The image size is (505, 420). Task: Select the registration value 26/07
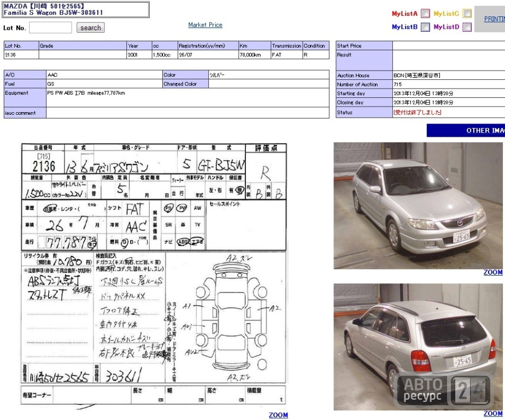point(185,55)
